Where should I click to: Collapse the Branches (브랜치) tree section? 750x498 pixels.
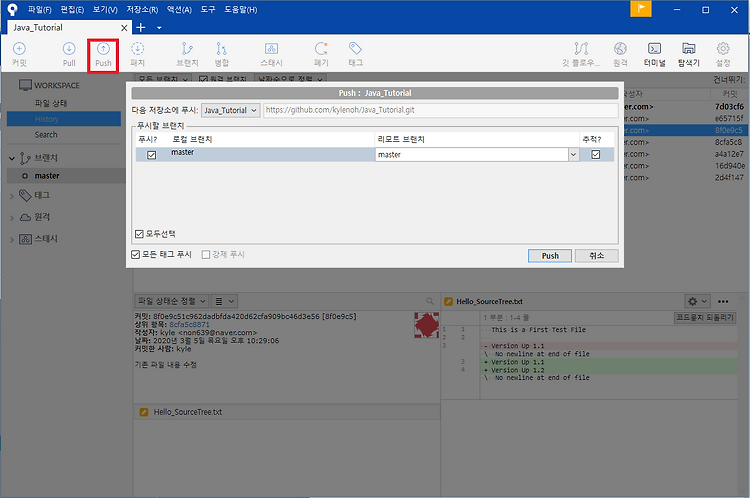click(x=12, y=158)
